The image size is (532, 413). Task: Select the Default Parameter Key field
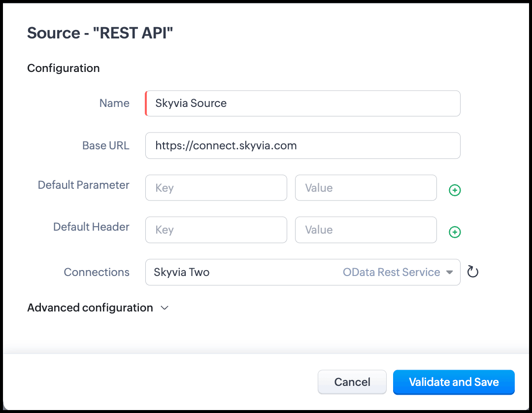(216, 188)
